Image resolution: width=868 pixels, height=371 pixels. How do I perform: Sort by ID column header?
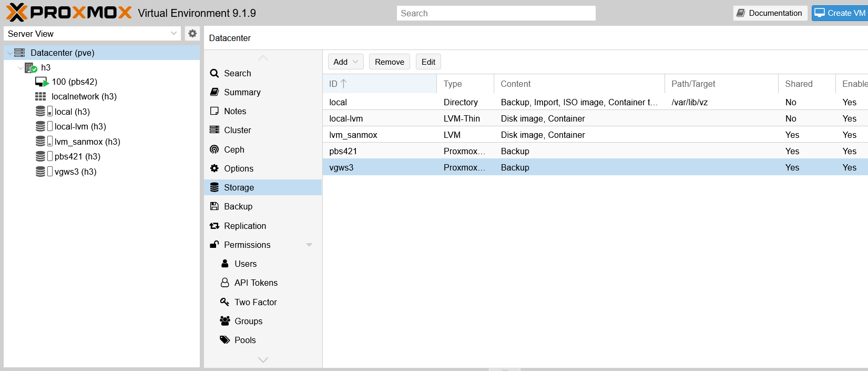(x=380, y=84)
